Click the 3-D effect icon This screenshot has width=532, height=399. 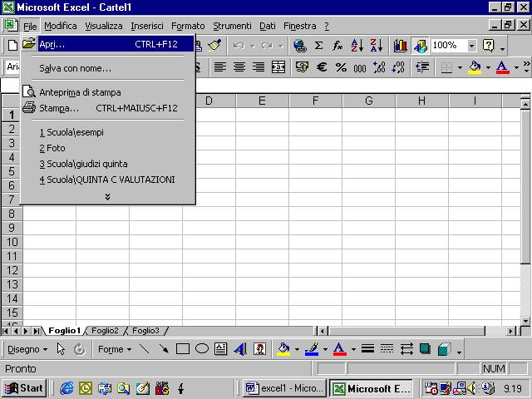pos(444,349)
